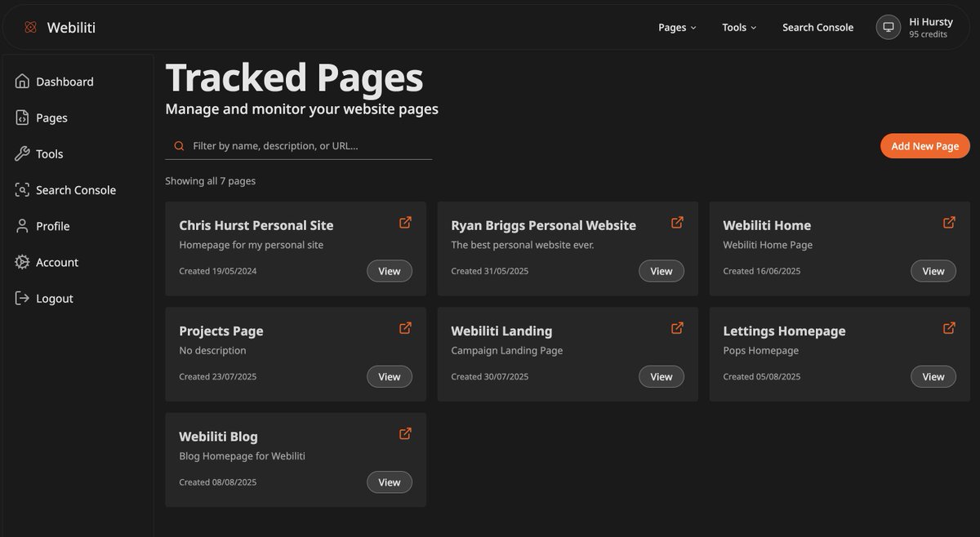The image size is (980, 537).
Task: Click the Search Console scan icon in sidebar
Action: point(22,190)
